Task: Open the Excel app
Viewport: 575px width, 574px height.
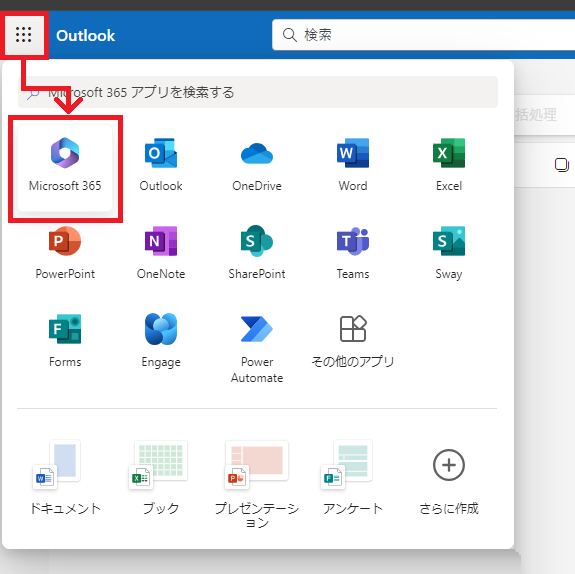Action: [449, 165]
